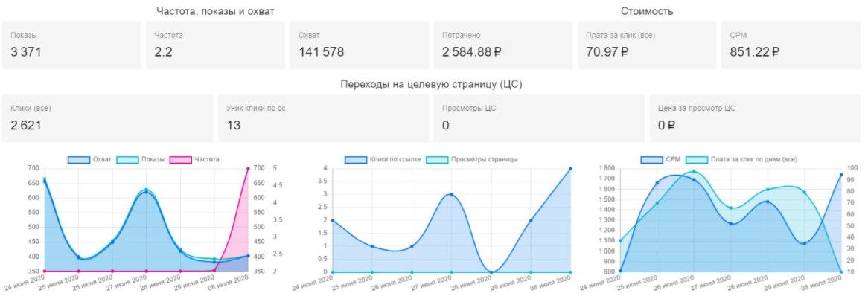Toggle Просмотры страницы legend entry
The image size is (868, 302).
click(472, 159)
